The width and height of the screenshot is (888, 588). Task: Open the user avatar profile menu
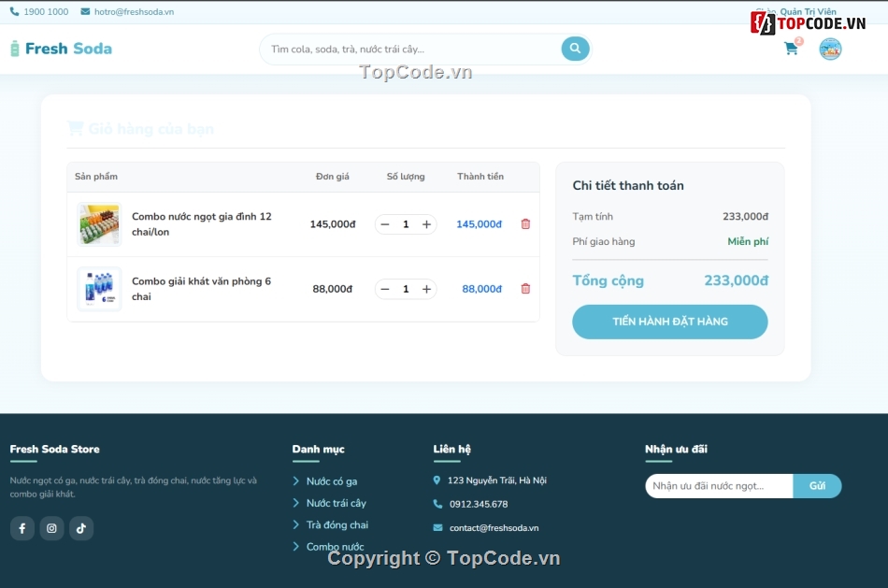click(x=830, y=49)
